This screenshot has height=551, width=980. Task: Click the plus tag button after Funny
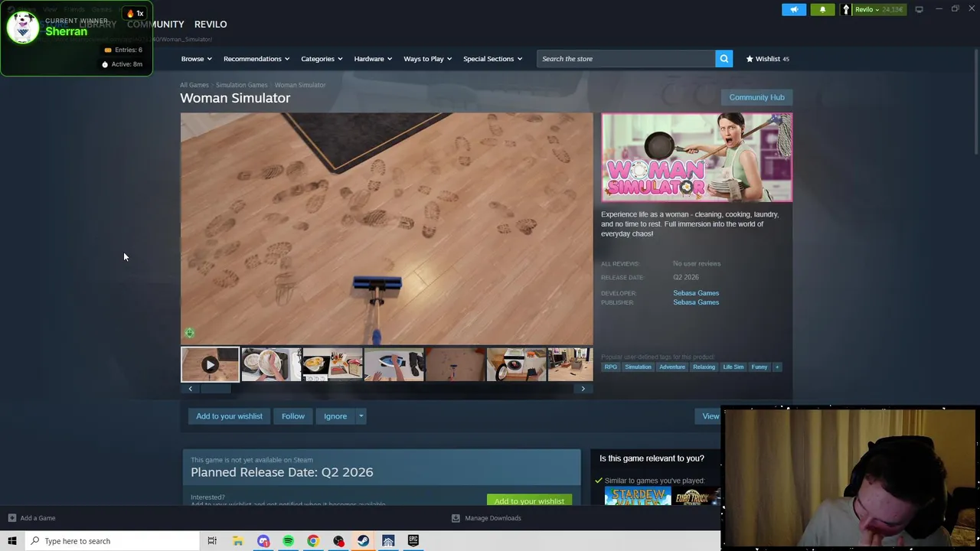coord(777,367)
